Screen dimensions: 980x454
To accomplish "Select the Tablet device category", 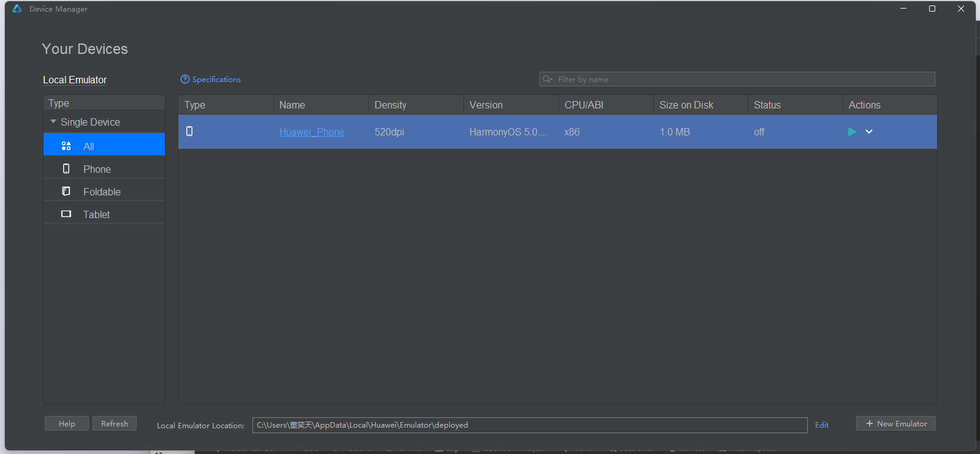I will point(104,213).
